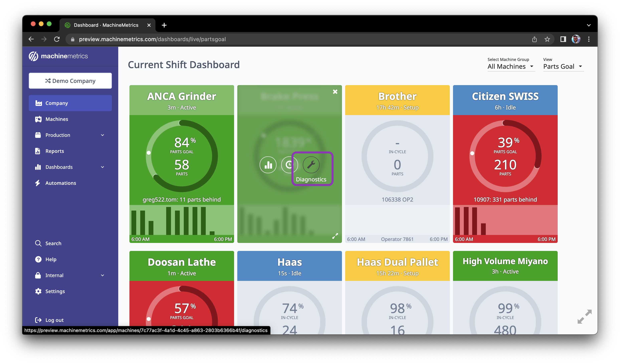Screen dimensions: 620x364
Task: Select the Dashboard · MachineMetrics browser tab
Action: tap(107, 25)
